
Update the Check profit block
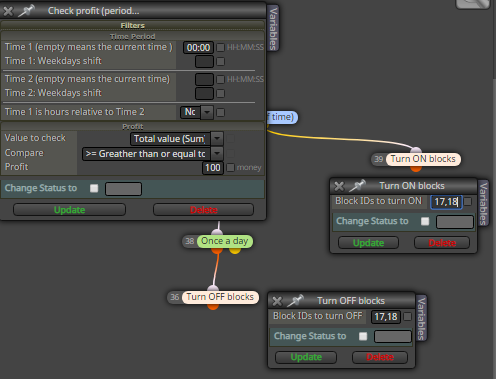pyautogui.click(x=69, y=210)
